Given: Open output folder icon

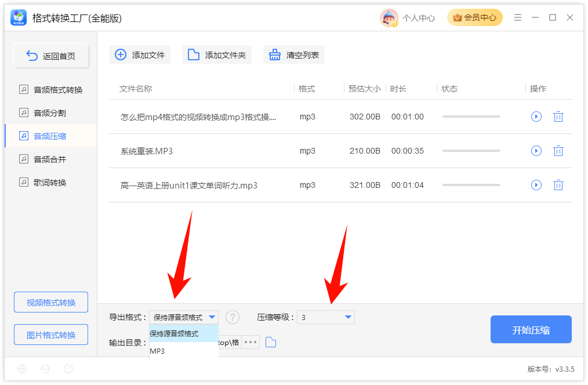Looking at the screenshot, I should point(271,342).
